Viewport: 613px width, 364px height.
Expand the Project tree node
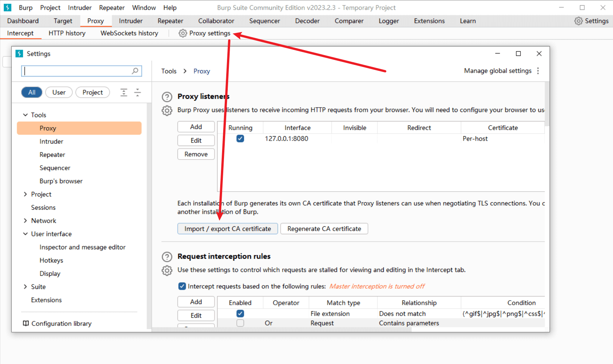click(25, 194)
